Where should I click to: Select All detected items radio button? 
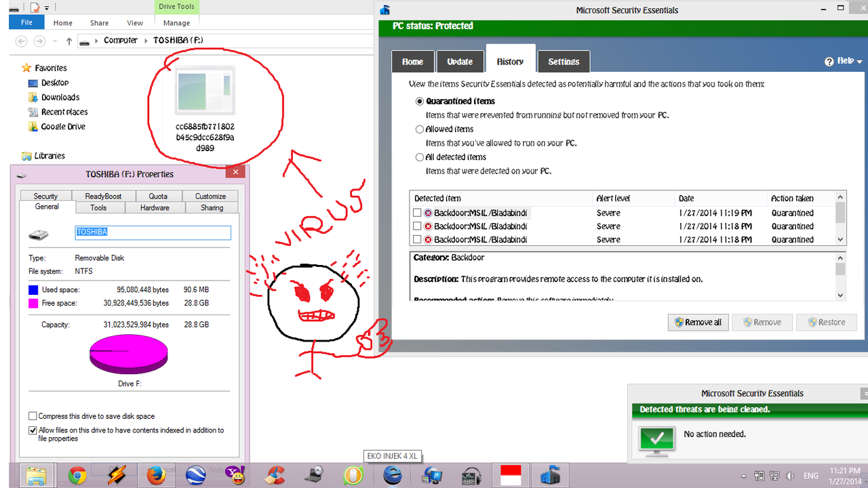[x=420, y=157]
